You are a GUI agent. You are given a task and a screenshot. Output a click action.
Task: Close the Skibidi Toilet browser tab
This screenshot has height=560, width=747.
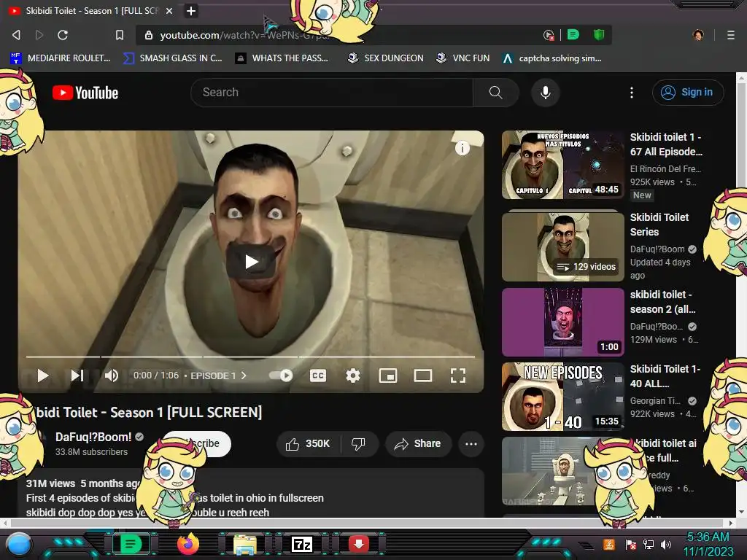(169, 10)
